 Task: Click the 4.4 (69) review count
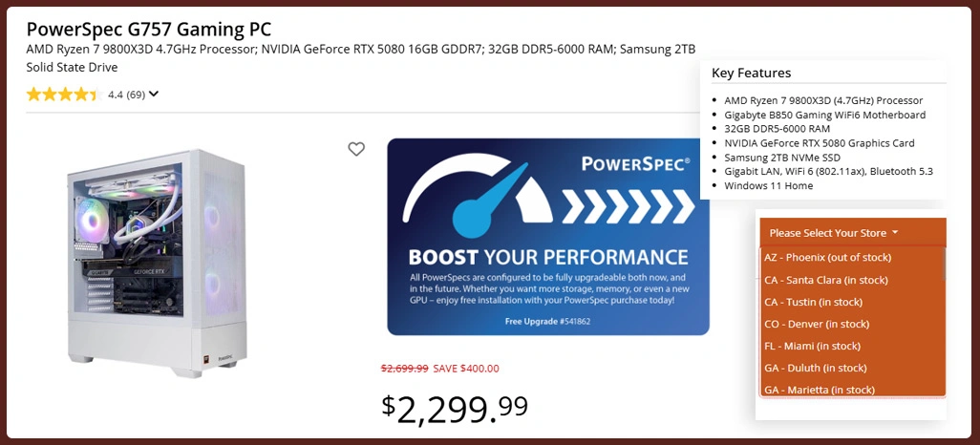point(126,95)
